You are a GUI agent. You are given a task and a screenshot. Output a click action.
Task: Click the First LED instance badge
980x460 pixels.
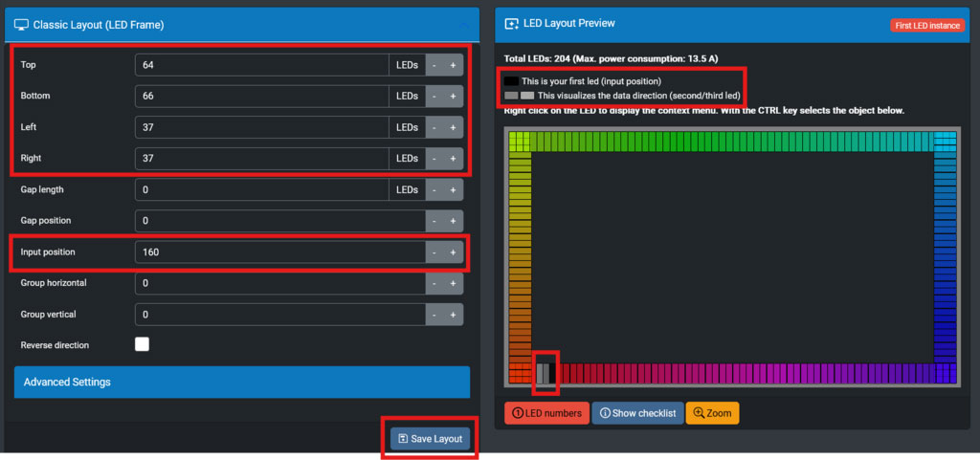(927, 26)
